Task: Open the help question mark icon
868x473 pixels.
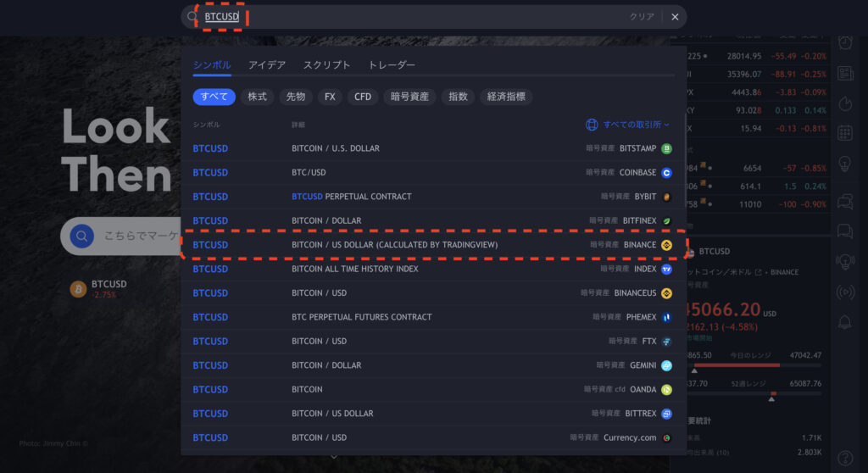Action: [x=845, y=458]
